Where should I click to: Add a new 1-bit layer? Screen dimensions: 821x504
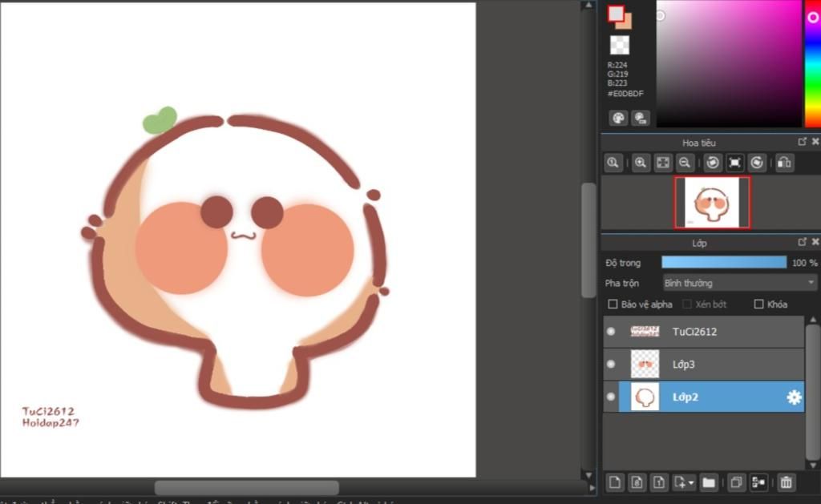659,482
